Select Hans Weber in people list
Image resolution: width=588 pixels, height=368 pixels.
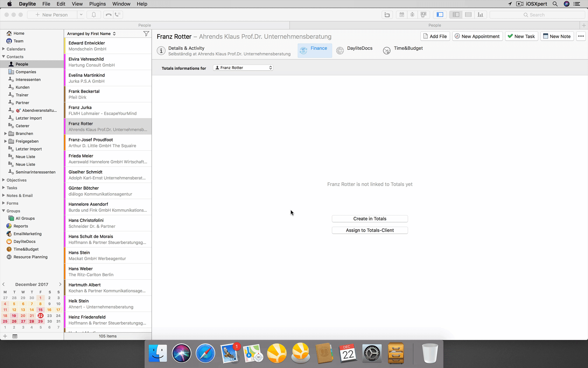tap(108, 272)
